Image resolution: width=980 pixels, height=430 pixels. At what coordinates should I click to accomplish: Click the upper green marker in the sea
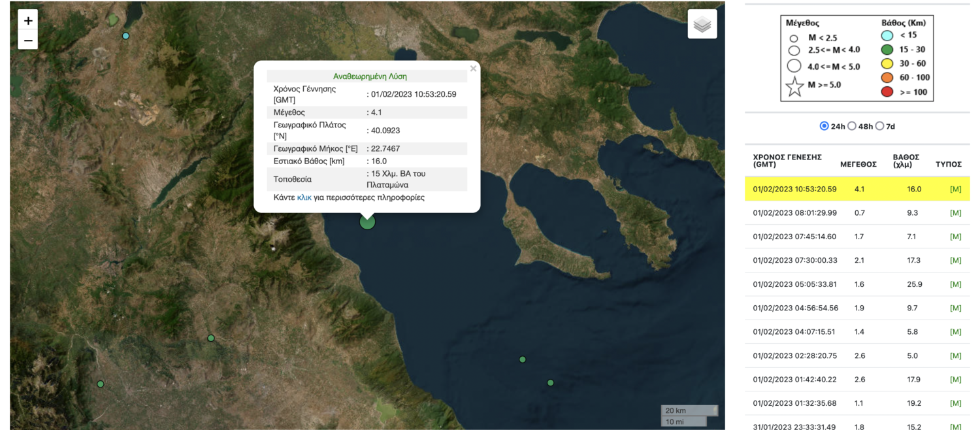pos(523,359)
